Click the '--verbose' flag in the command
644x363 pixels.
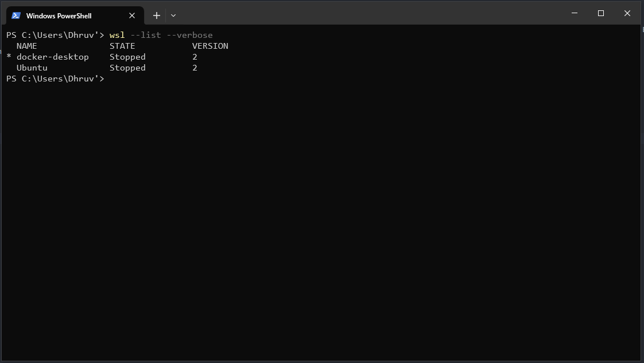click(x=189, y=35)
